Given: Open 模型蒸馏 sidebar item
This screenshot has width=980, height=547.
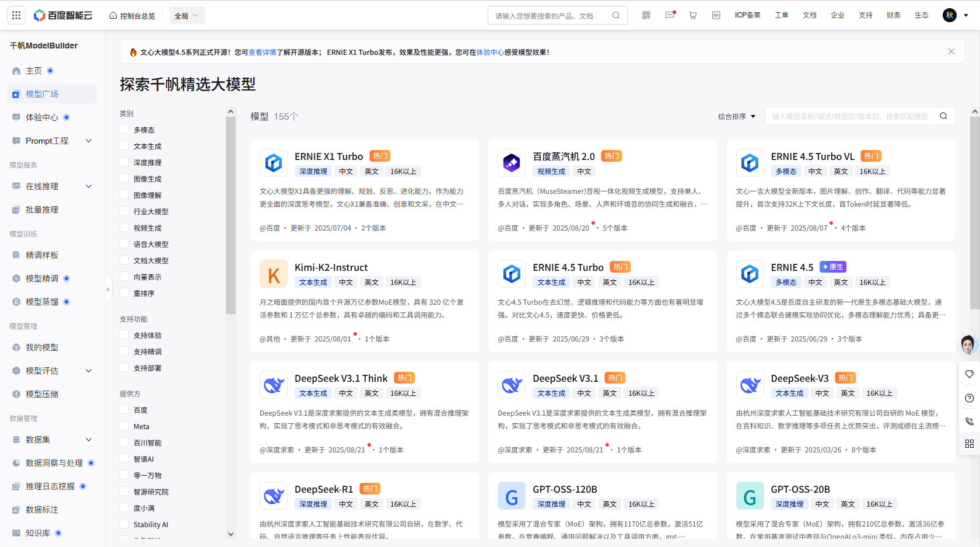Looking at the screenshot, I should (x=41, y=302).
